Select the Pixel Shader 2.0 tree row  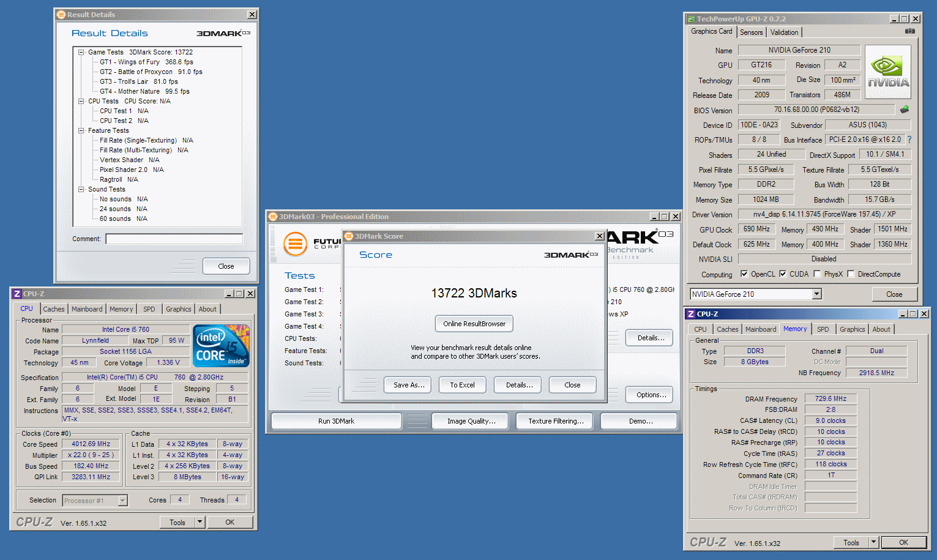[x=132, y=170]
